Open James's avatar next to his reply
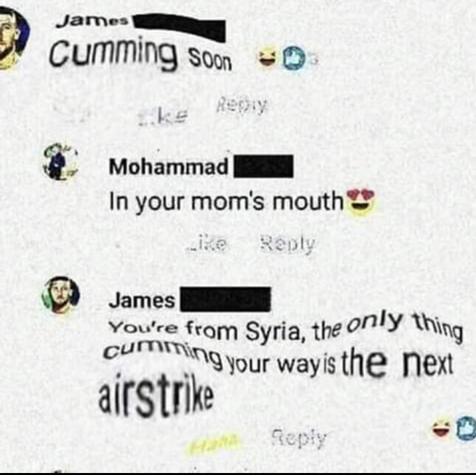The height and width of the screenshot is (475, 476). [60, 294]
